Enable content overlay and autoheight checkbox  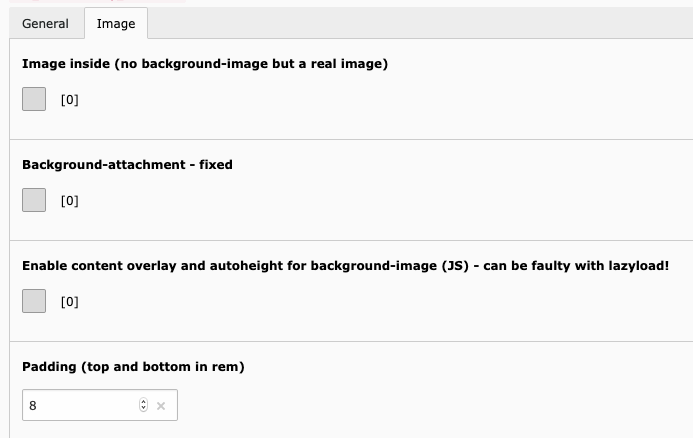tap(34, 301)
